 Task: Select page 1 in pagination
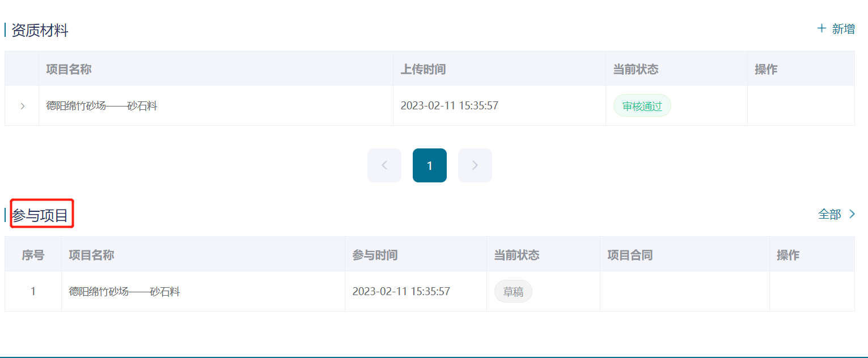tap(430, 165)
